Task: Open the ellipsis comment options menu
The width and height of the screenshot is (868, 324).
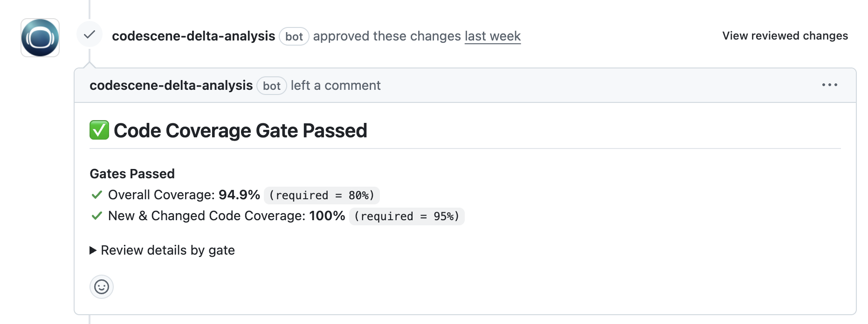Action: pos(830,85)
